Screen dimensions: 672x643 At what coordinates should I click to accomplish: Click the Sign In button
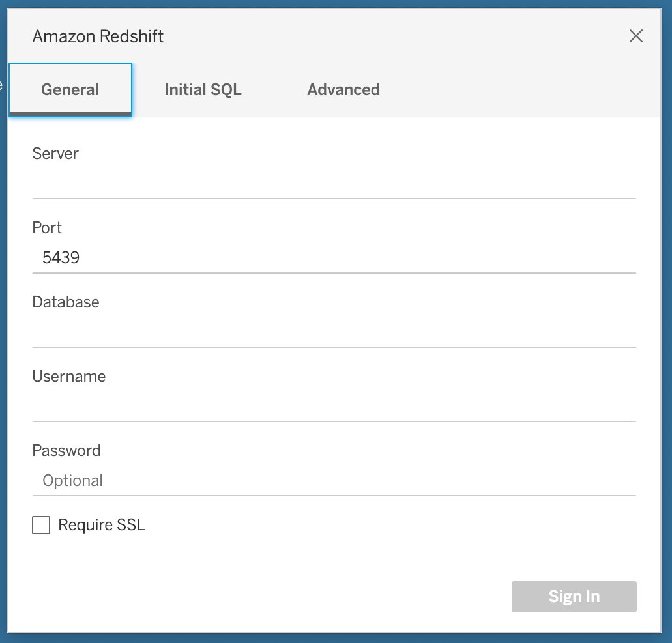[574, 596]
